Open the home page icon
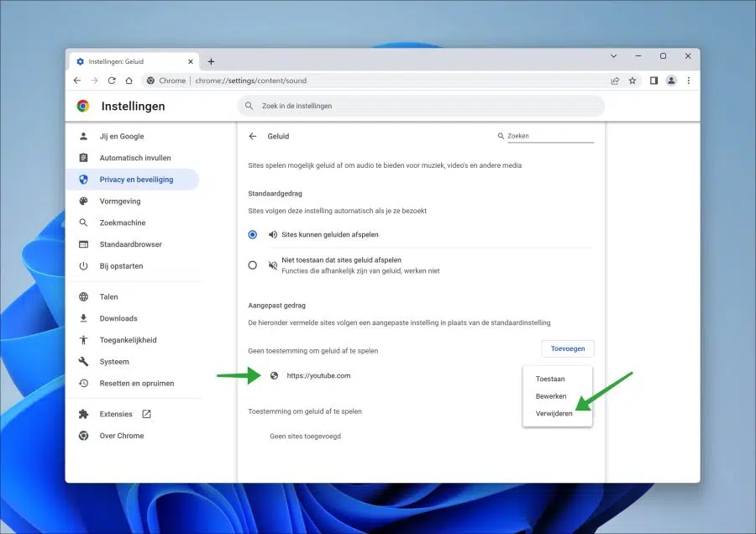 (129, 81)
